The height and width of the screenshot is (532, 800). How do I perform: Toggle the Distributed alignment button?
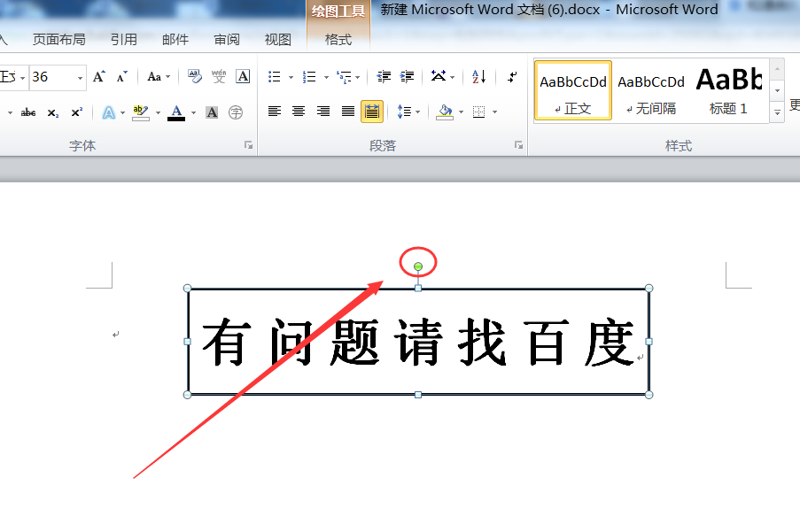[372, 112]
